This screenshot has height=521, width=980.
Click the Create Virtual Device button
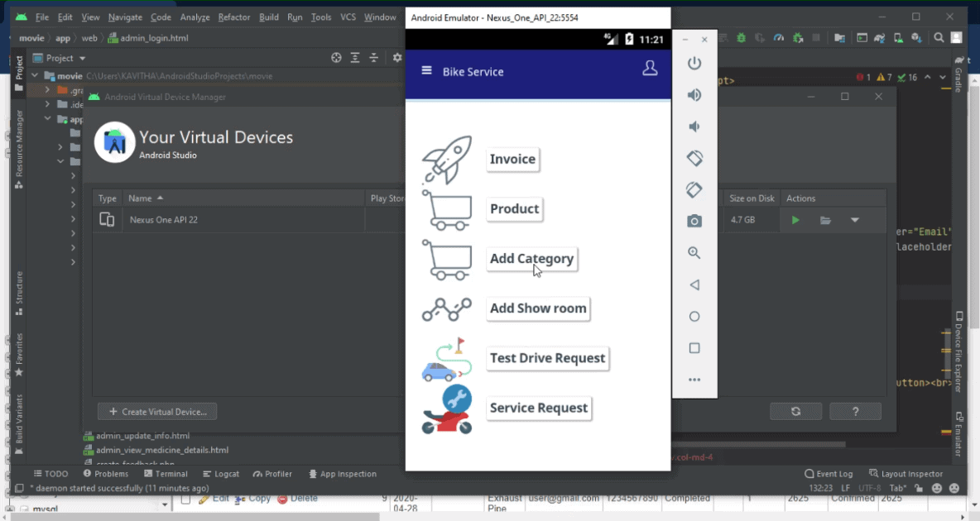[157, 412]
